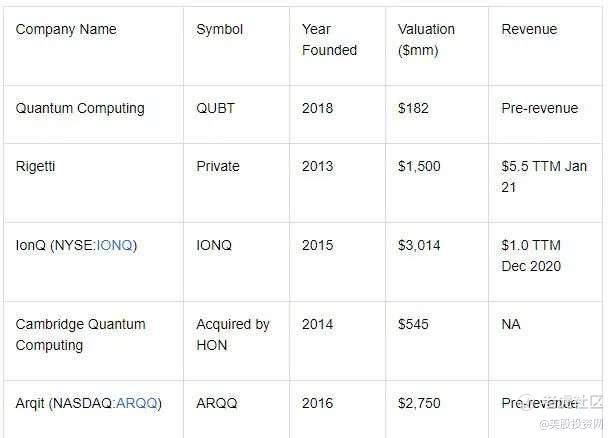Click the $1.0 TTM Dec 2020 cell
This screenshot has width=615, height=438.
coord(531,255)
